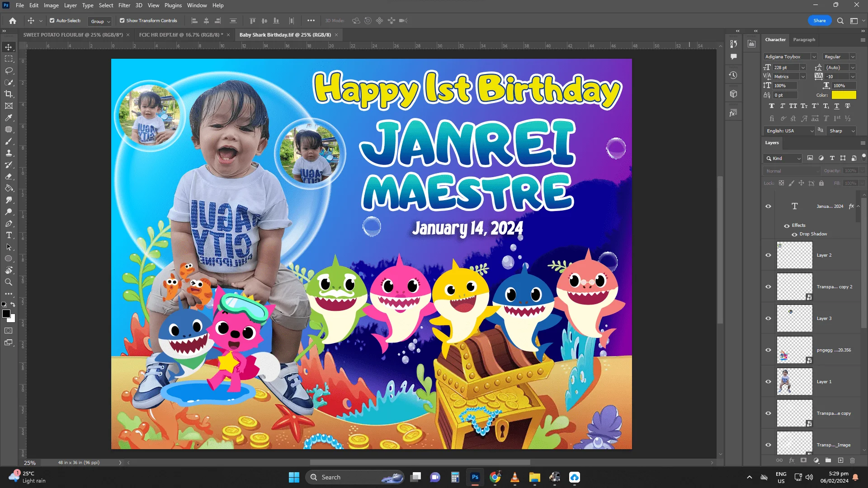Select the Paint Bucket tool
868x488 pixels.
click(x=9, y=188)
